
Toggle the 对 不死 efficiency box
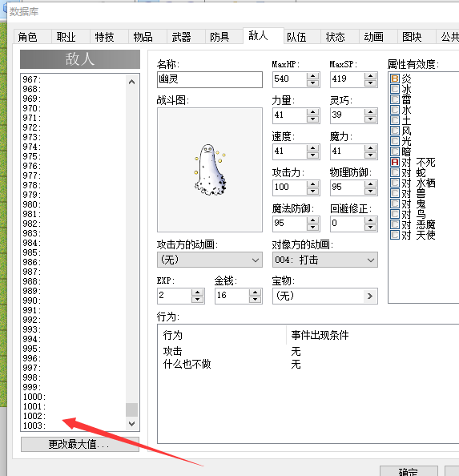click(395, 162)
